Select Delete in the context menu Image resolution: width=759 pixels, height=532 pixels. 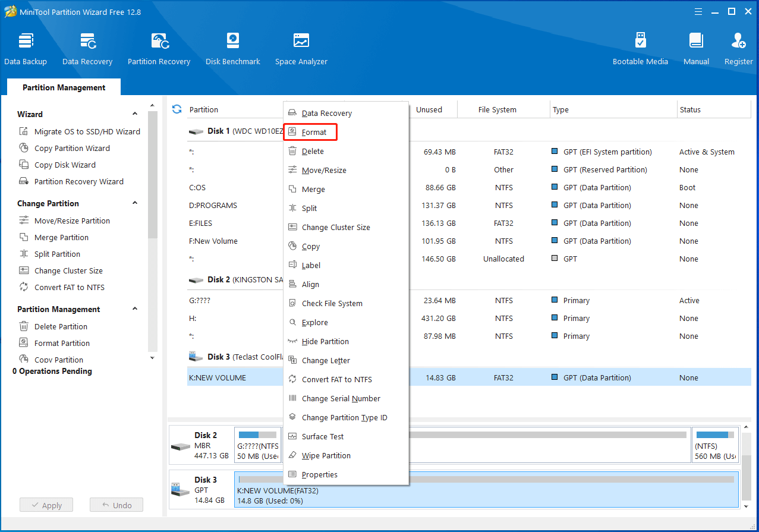tap(345, 151)
